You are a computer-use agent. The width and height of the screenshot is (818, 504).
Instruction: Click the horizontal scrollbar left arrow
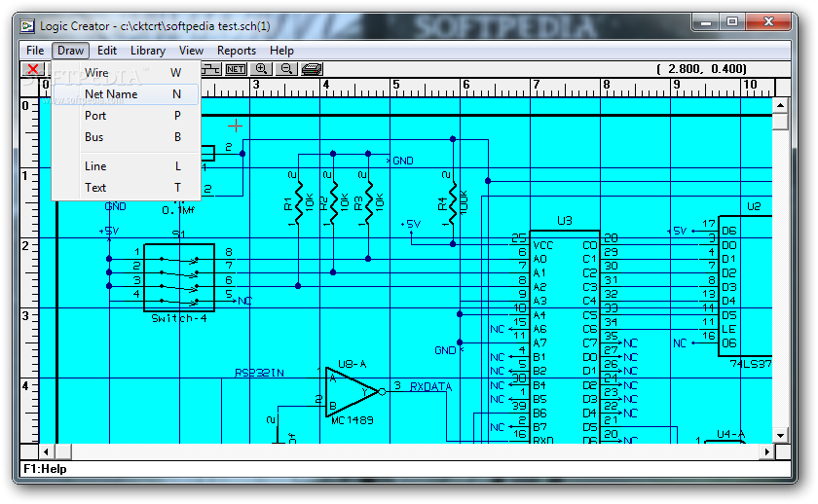(x=47, y=451)
